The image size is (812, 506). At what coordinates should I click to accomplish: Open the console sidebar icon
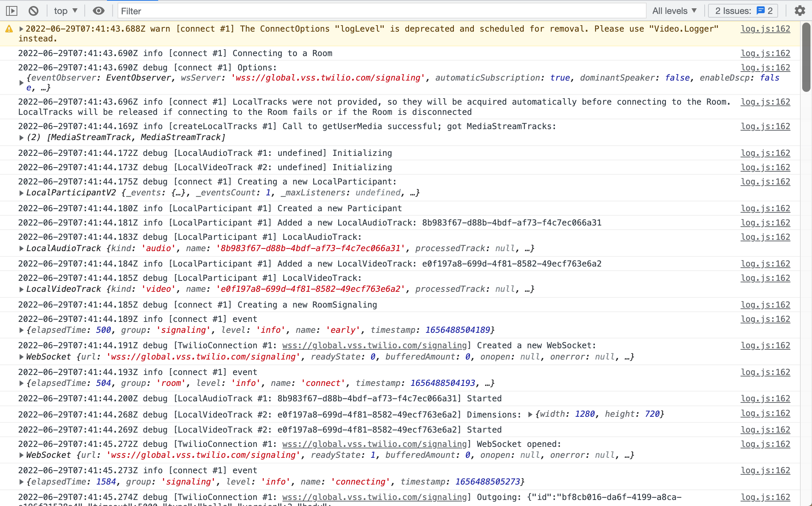click(x=11, y=11)
